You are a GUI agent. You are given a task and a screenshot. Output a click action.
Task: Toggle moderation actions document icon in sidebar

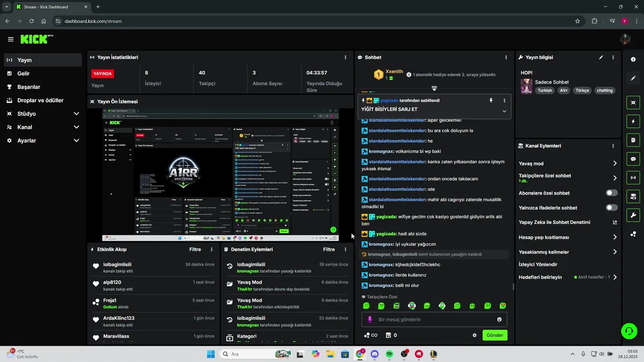tap(633, 140)
